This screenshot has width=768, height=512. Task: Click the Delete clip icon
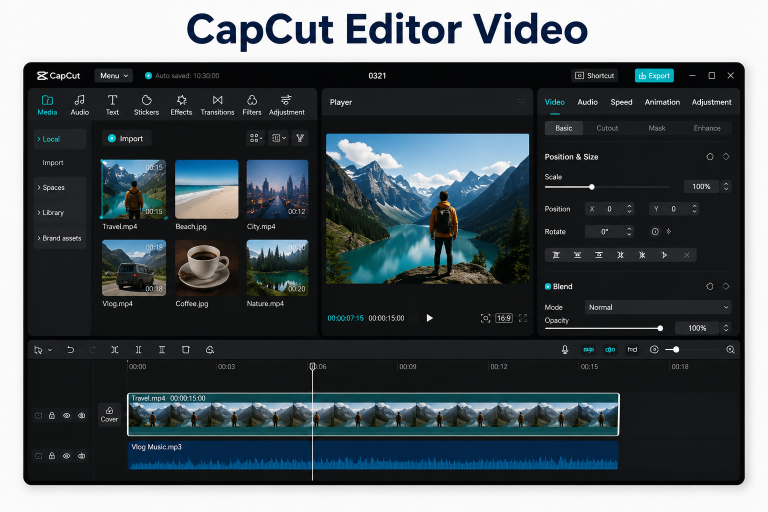click(x=186, y=349)
